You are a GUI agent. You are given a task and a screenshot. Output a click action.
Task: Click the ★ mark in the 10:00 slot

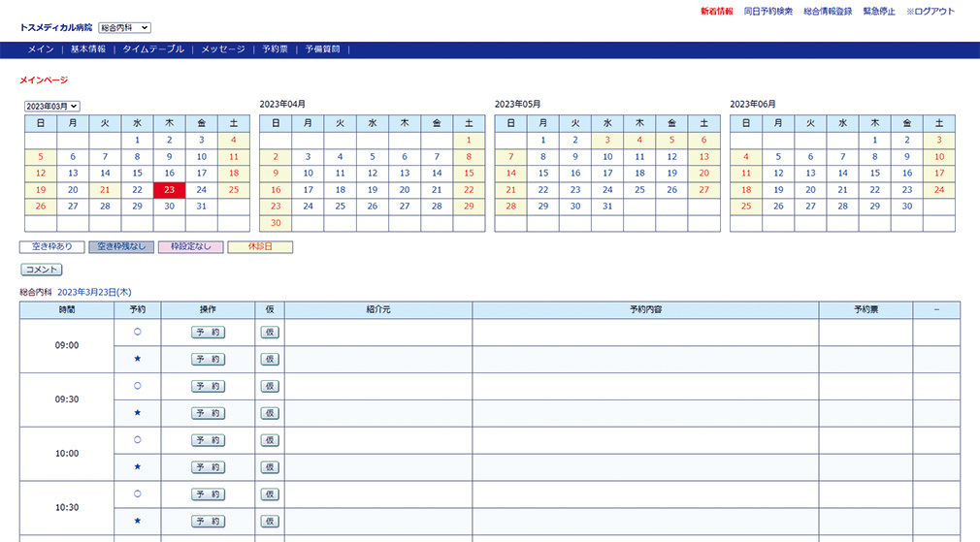click(137, 466)
